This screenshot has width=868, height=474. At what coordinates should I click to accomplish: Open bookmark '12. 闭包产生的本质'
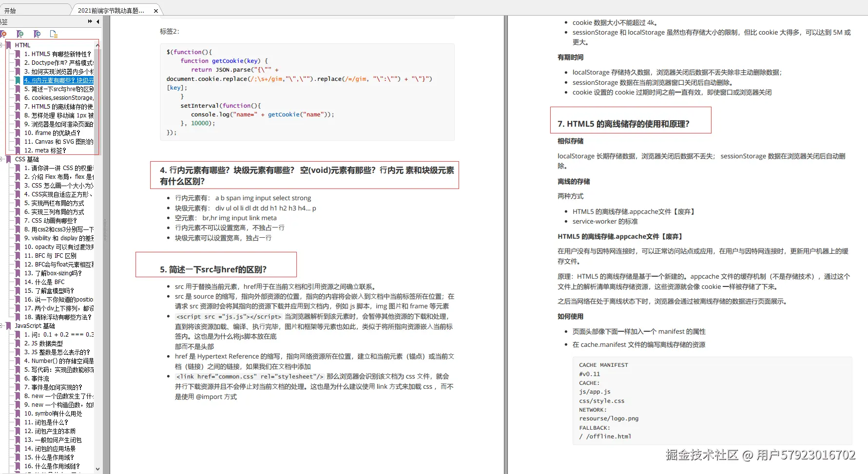(50, 431)
